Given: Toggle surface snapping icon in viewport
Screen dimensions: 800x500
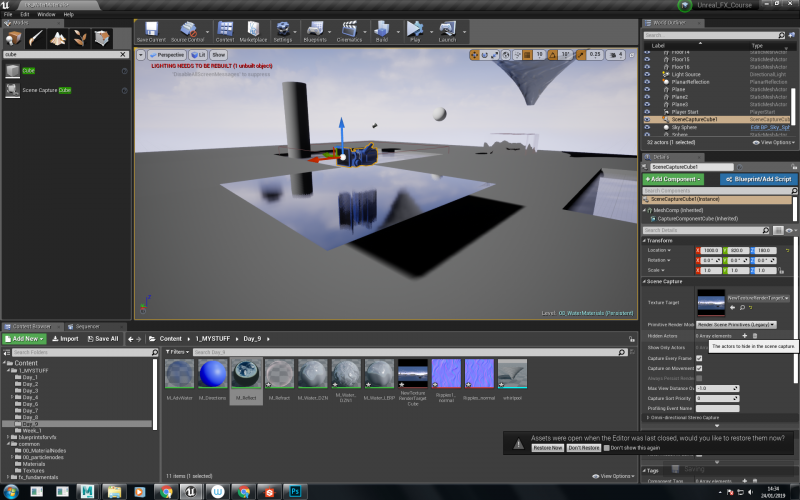Looking at the screenshot, I should pos(517,55).
